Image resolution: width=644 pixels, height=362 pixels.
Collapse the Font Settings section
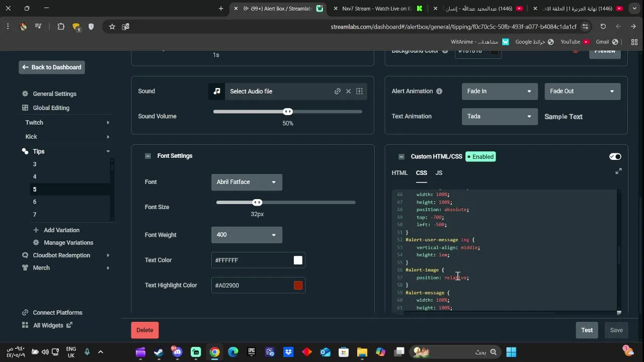pos(148,156)
